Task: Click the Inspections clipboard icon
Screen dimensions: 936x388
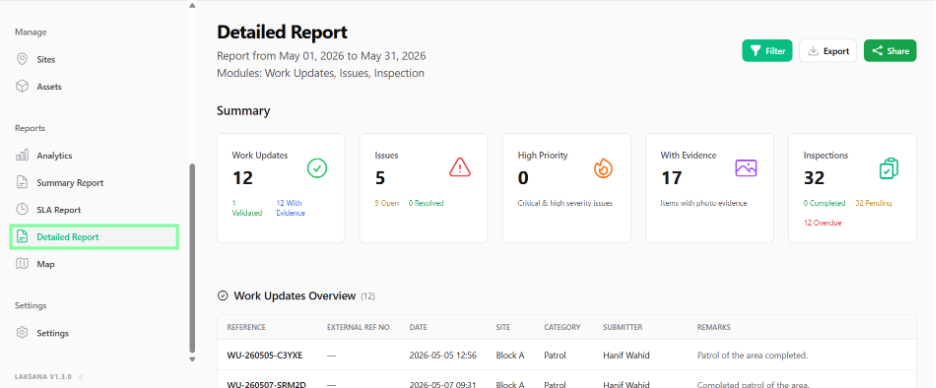Action: tap(889, 168)
